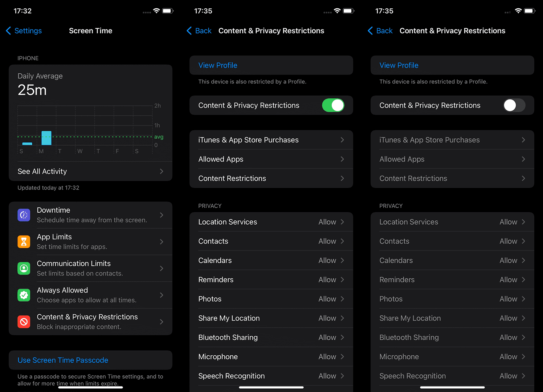Open Microphone privacy row in middle screen
The image size is (543, 392).
tap(271, 356)
